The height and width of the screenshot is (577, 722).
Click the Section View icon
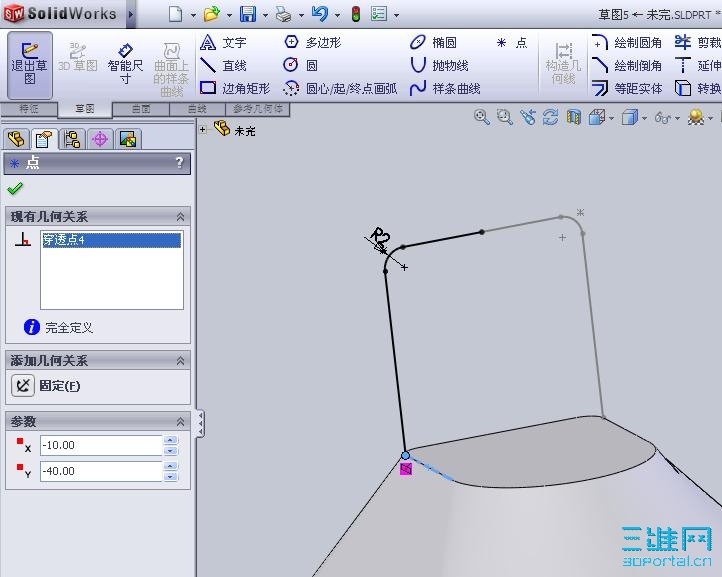pos(573,117)
